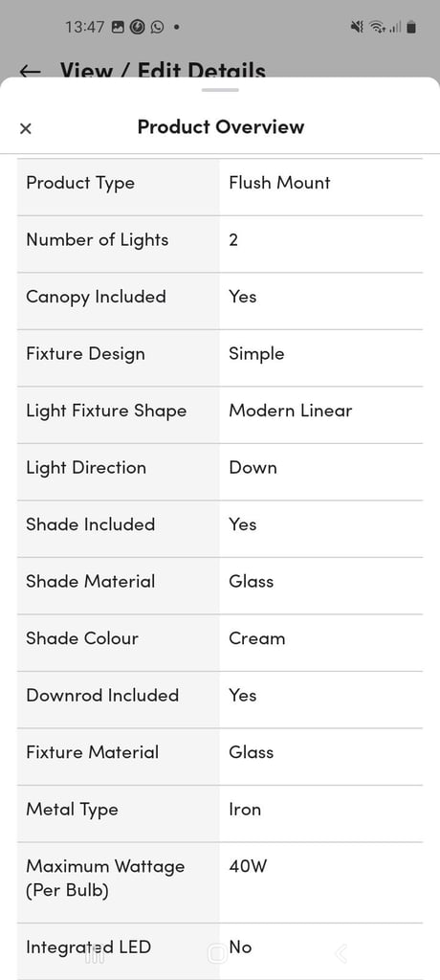Image resolution: width=440 pixels, height=980 pixels.
Task: Tap the Wi-Fi status icon
Action: [377, 27]
